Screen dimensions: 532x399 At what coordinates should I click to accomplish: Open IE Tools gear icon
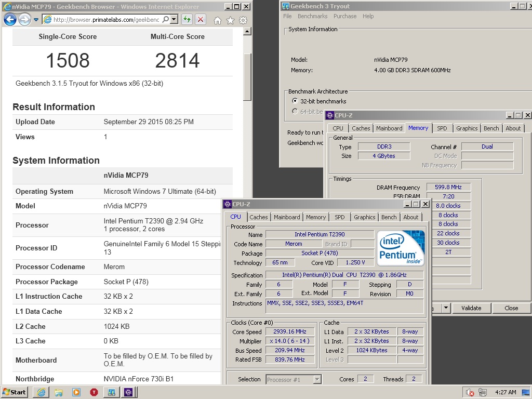tap(243, 21)
